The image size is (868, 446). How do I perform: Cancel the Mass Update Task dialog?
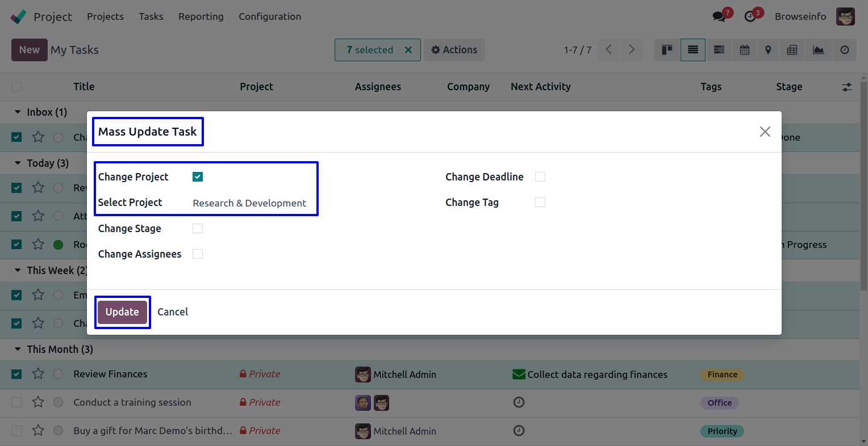click(x=173, y=312)
